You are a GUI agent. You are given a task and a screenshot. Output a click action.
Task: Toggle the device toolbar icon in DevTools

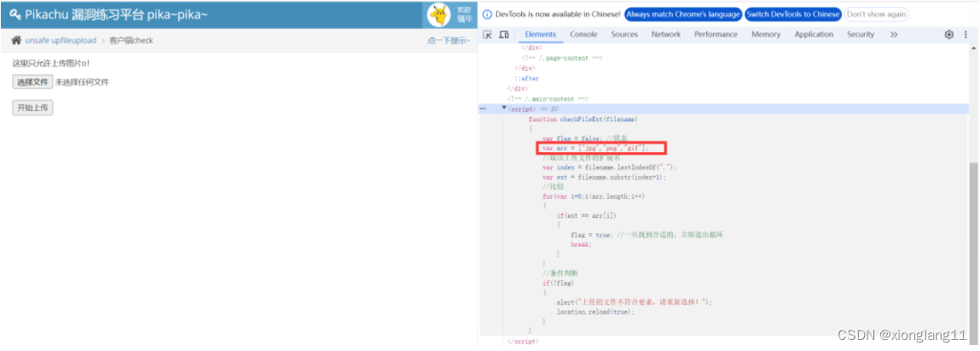tap(505, 34)
